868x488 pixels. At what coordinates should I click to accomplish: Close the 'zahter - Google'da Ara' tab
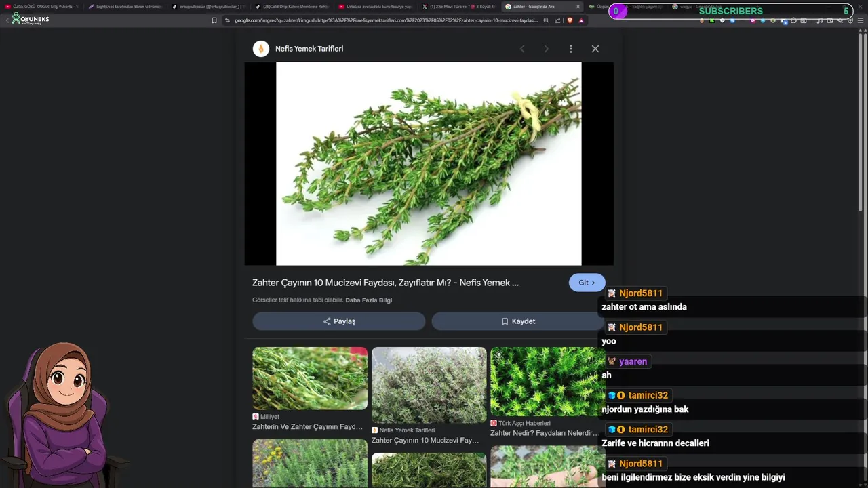pos(578,7)
